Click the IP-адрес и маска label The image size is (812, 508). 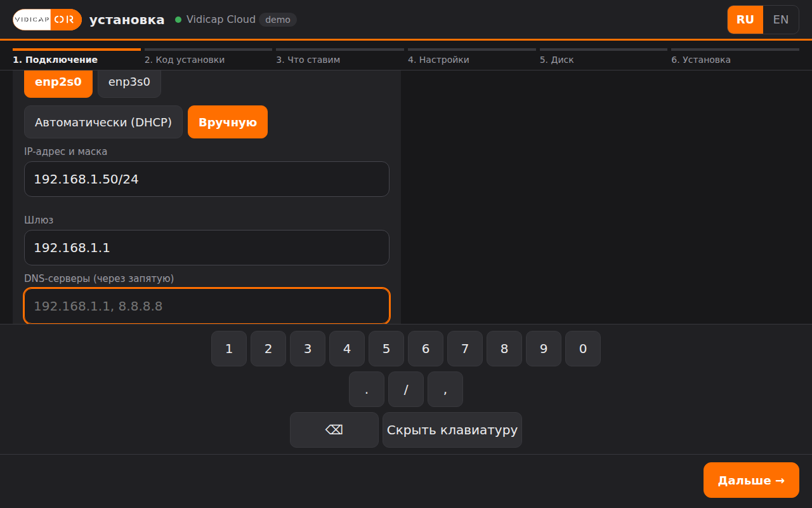click(66, 151)
